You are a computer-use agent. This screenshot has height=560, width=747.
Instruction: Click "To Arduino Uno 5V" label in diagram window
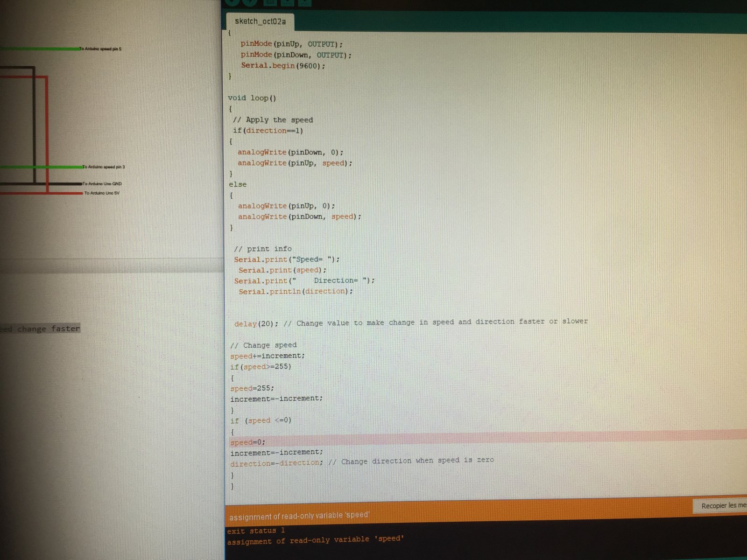point(102,193)
